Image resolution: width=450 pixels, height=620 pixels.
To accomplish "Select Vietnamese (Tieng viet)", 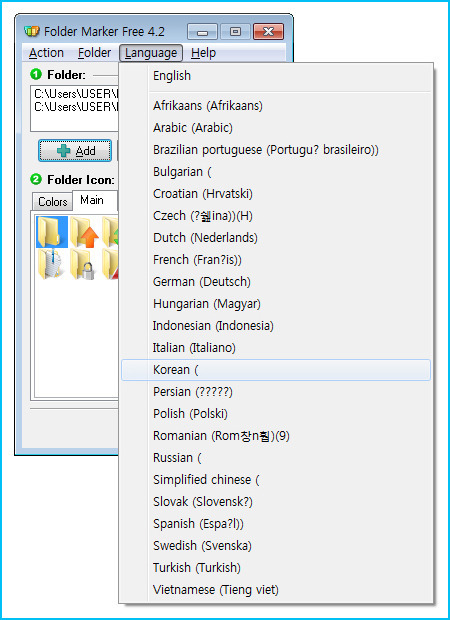I will pyautogui.click(x=276, y=590).
